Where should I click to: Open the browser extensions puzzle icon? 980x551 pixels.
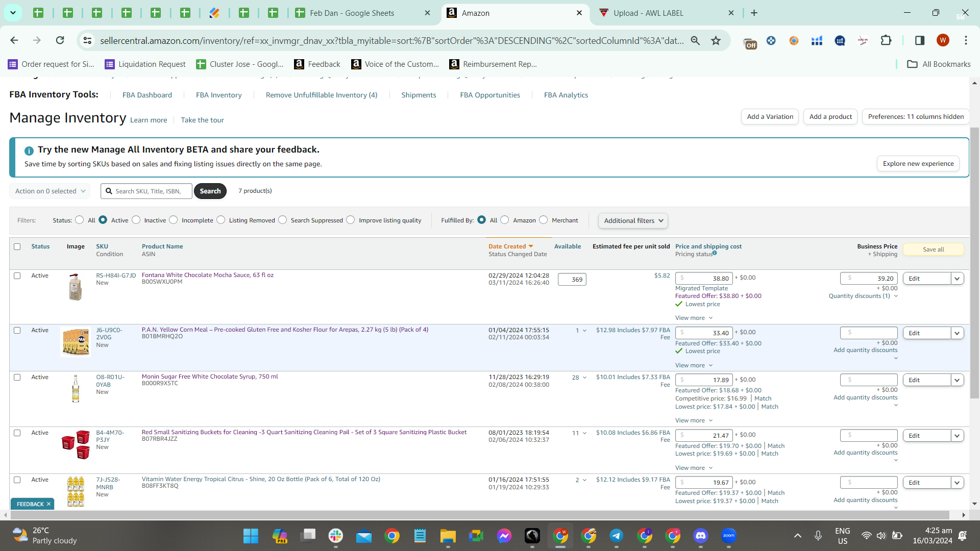point(886,40)
